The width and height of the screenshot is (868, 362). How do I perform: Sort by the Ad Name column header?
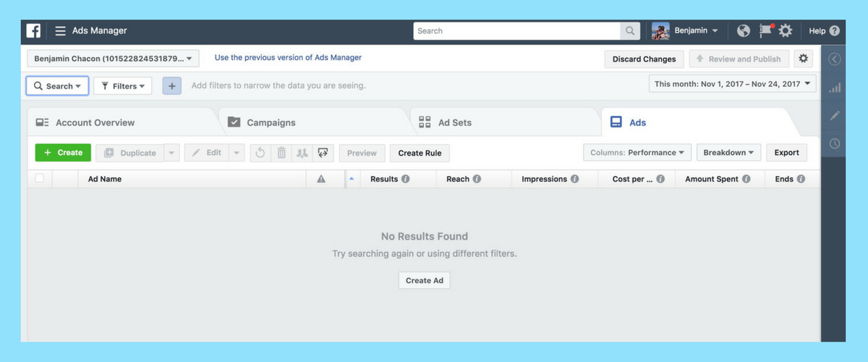[105, 179]
